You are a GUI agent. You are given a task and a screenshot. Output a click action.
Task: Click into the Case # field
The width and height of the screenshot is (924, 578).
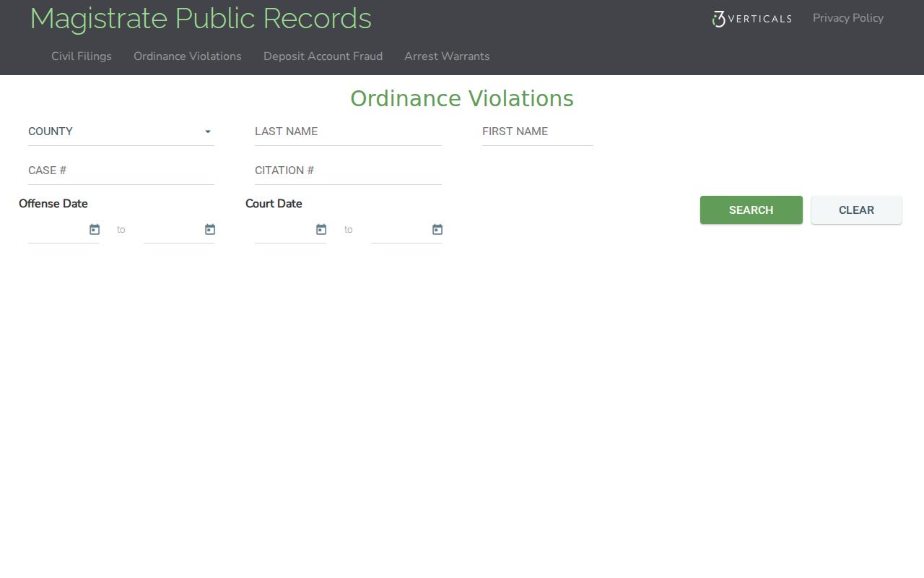click(121, 171)
